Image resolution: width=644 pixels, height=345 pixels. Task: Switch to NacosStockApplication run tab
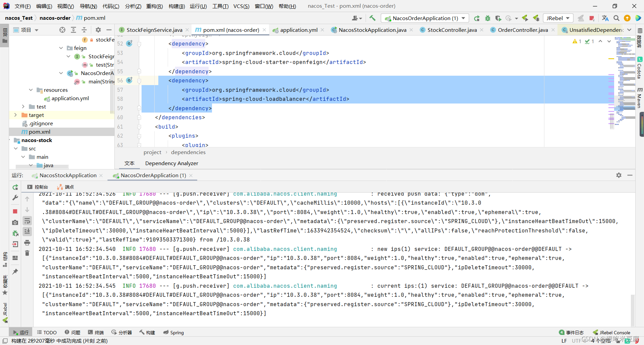click(68, 175)
